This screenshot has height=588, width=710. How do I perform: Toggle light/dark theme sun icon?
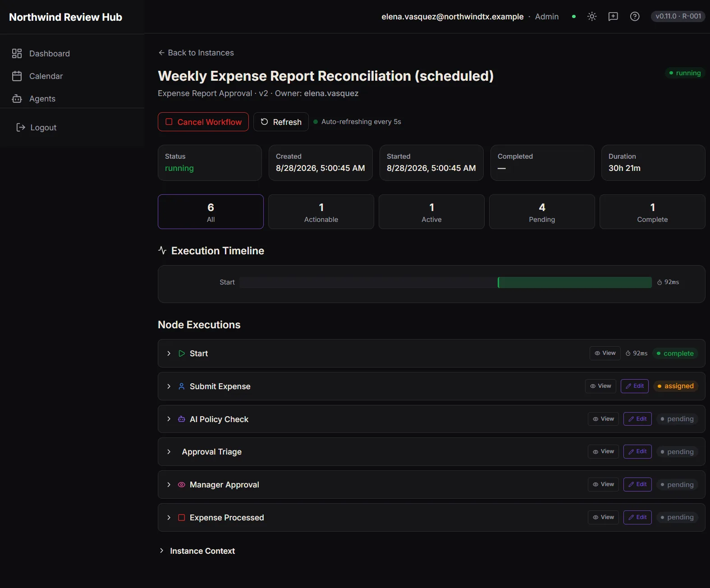(592, 17)
